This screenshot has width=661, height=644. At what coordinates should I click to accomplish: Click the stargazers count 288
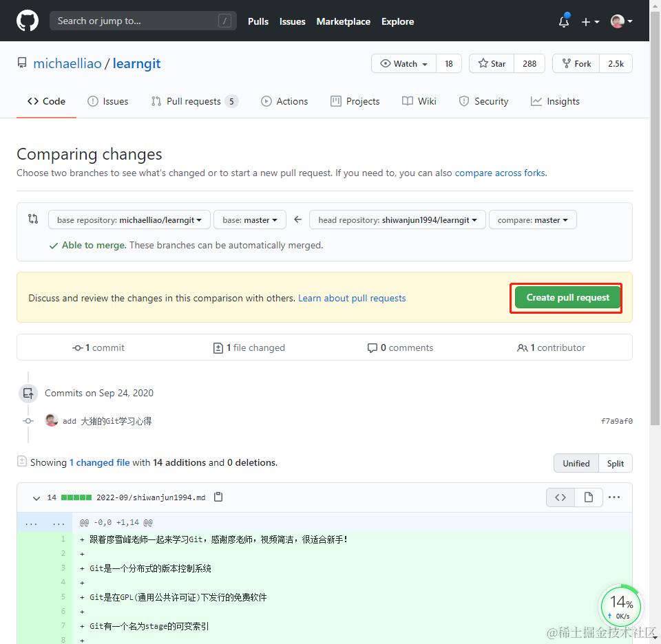[x=529, y=63]
